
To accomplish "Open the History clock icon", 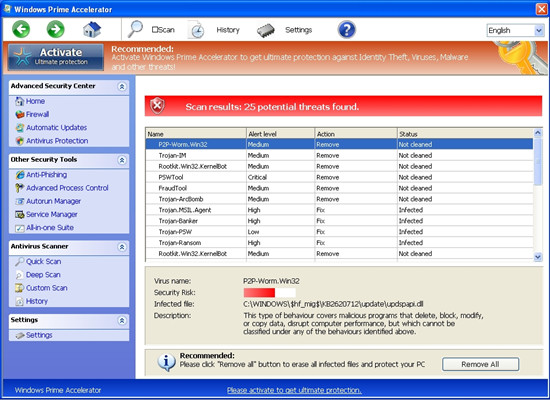I will 196,30.
